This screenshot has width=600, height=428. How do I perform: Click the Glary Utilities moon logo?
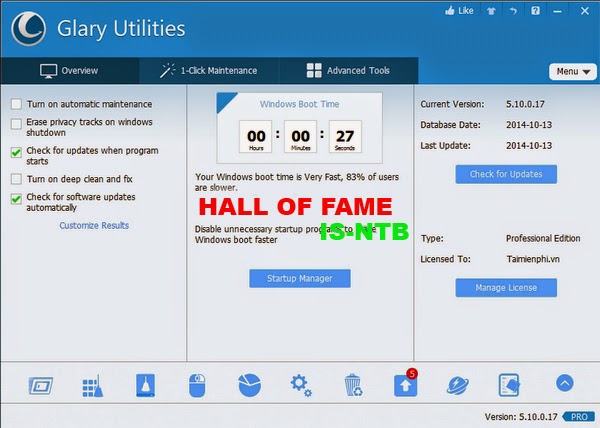pos(29,29)
